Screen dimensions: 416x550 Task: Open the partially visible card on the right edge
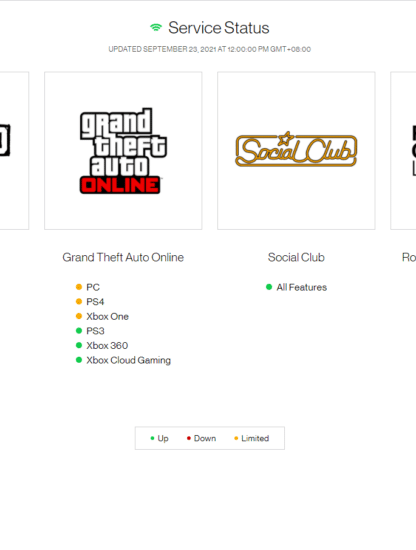403,151
